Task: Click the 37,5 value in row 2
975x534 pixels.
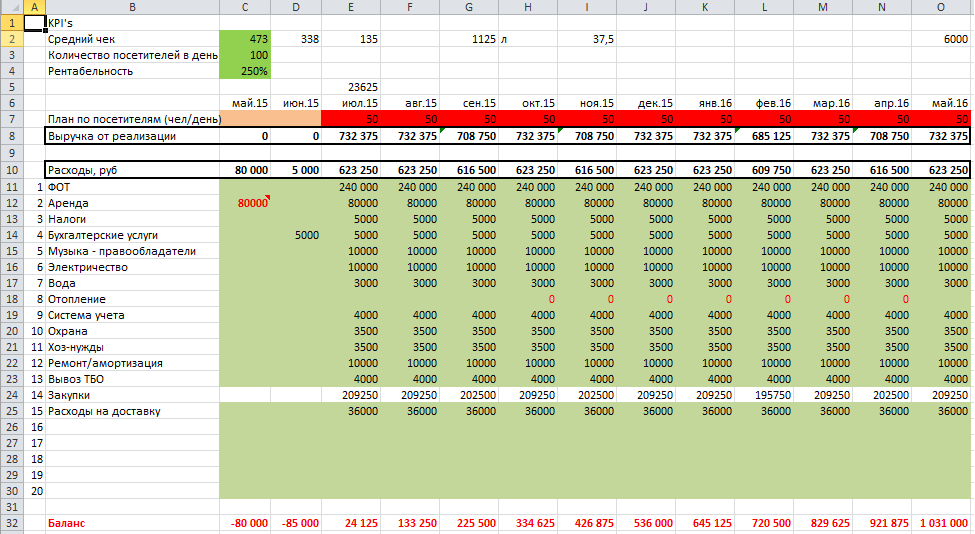Action: click(x=586, y=39)
